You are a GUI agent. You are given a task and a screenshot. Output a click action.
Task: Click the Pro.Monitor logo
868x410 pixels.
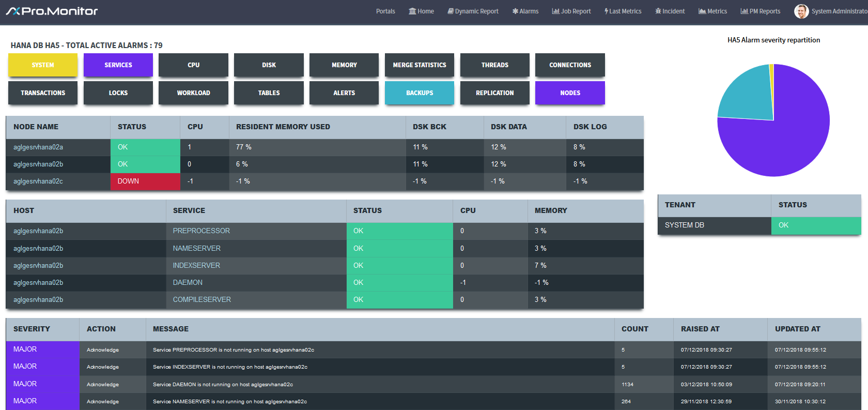52,11
